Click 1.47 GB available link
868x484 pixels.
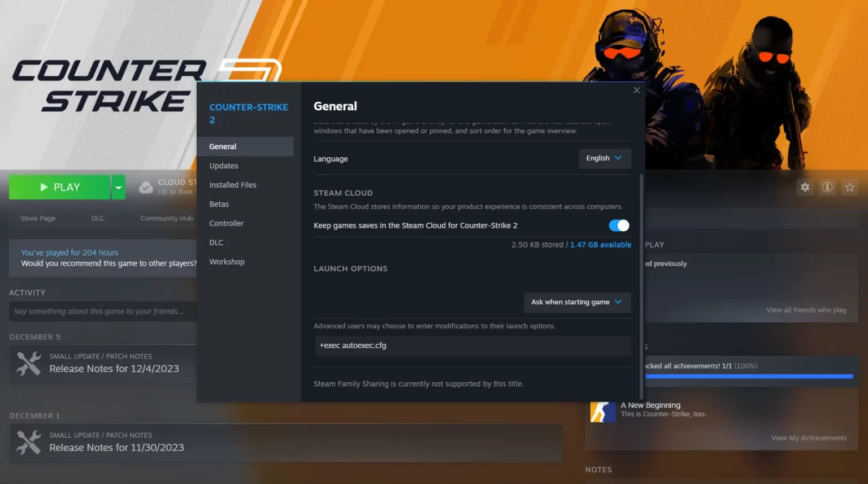pos(601,245)
